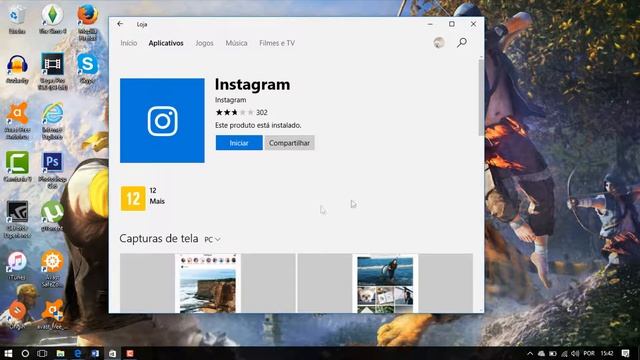
Task: Open the Música tab
Action: coord(236,43)
